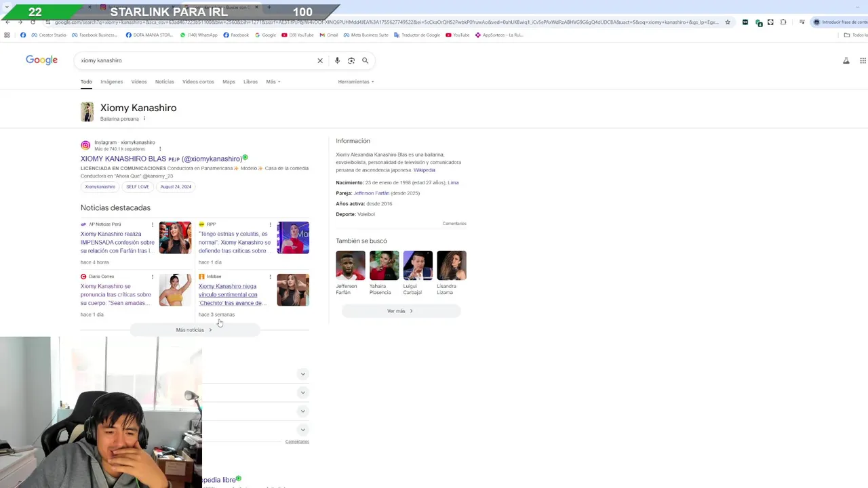The image size is (868, 488).
Task: Open the Tengo estrías y celulitis headline
Action: pyautogui.click(x=235, y=242)
